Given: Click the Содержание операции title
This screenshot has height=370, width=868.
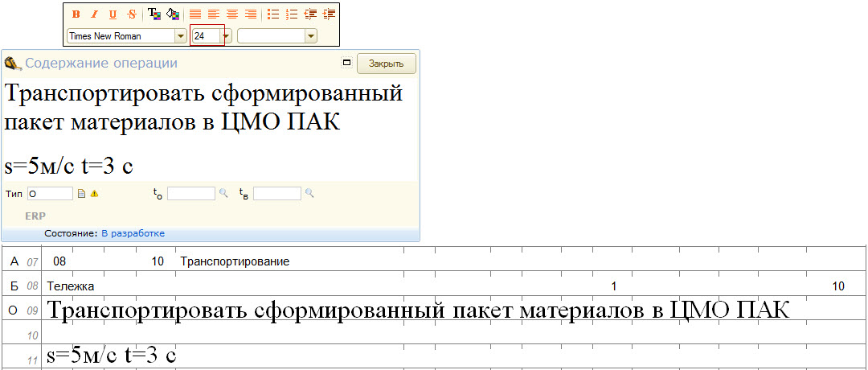Looking at the screenshot, I should pos(101,63).
